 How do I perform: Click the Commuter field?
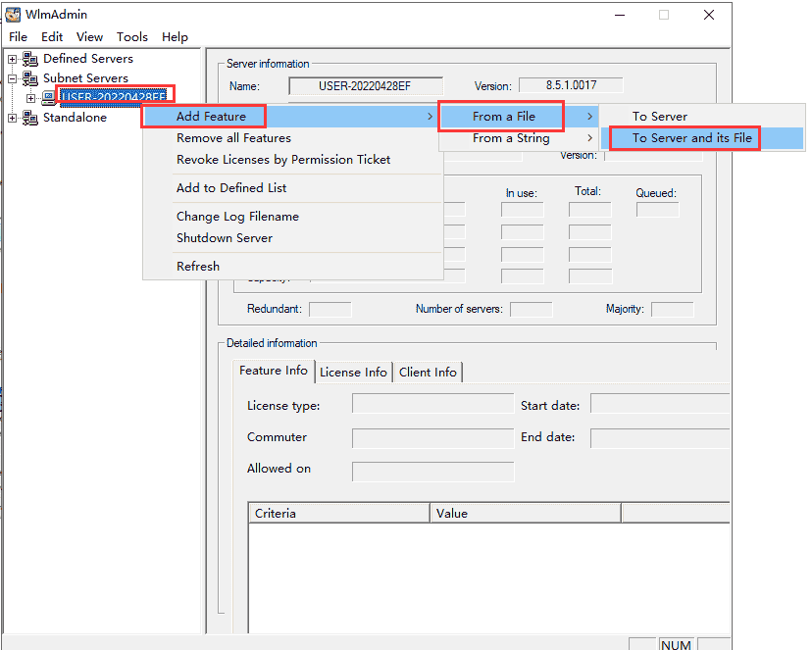(x=432, y=438)
